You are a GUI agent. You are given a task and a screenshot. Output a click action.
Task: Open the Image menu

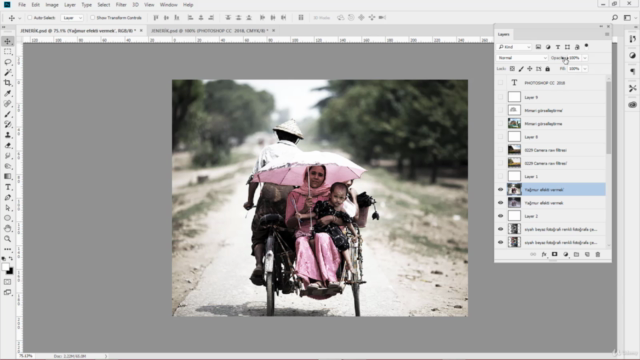pyautogui.click(x=52, y=5)
